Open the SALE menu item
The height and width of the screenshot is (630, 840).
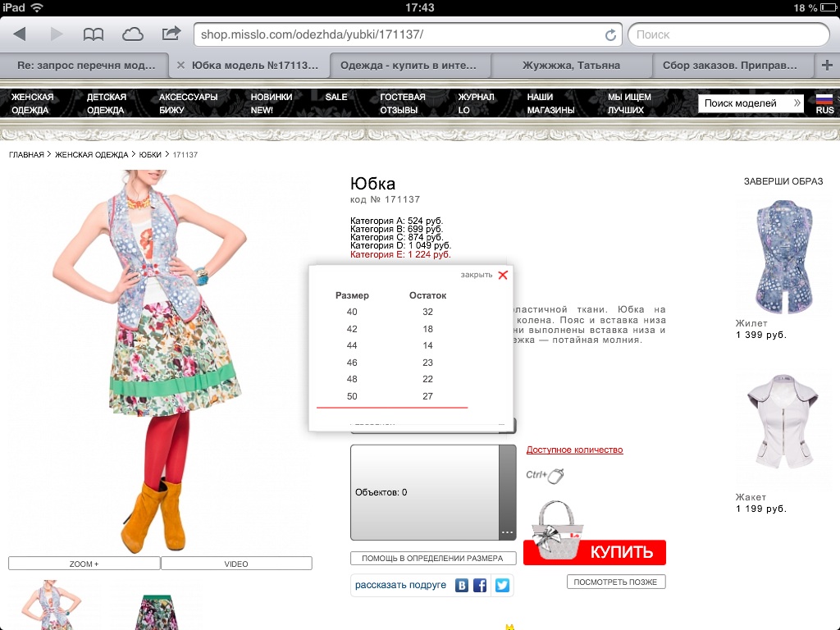336,97
